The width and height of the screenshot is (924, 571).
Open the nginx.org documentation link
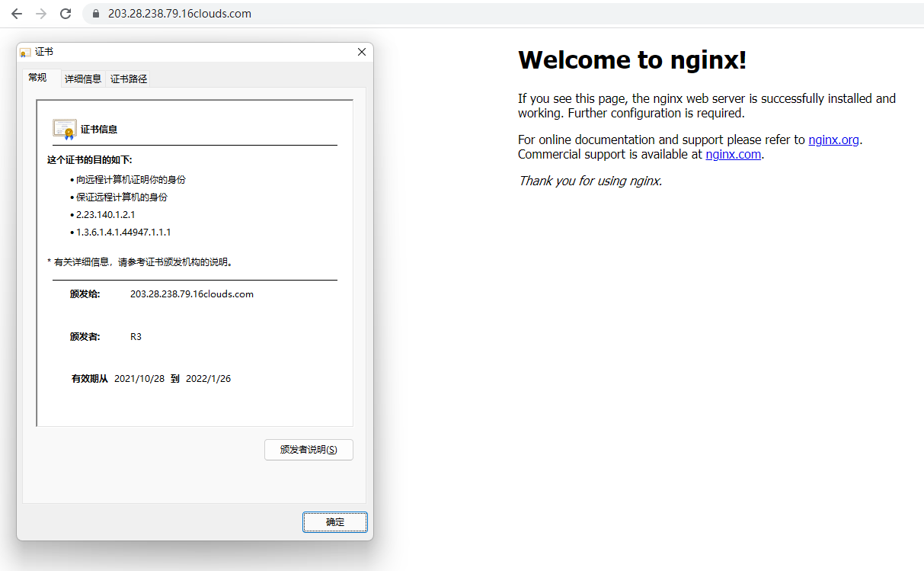click(833, 140)
